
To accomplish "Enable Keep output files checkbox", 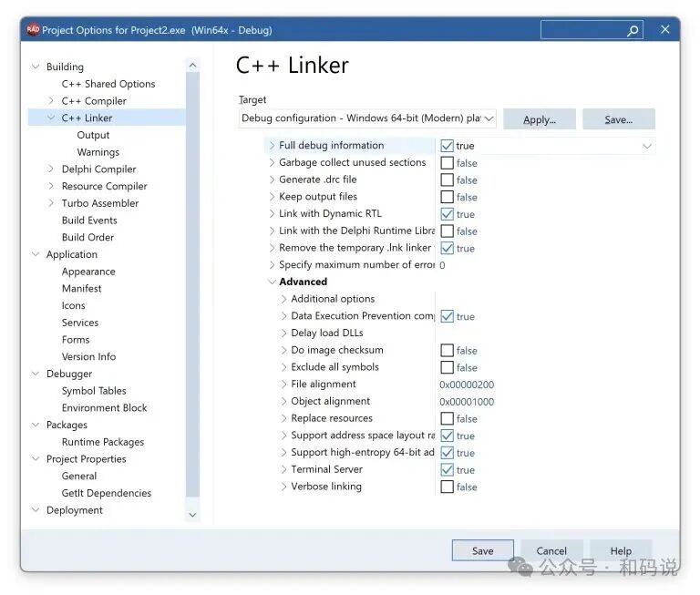I will (x=447, y=197).
